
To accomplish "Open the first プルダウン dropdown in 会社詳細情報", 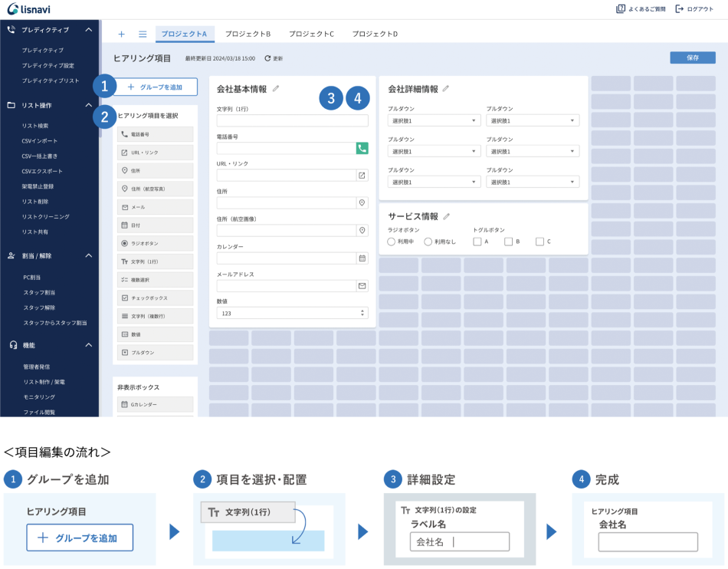I will [x=434, y=120].
